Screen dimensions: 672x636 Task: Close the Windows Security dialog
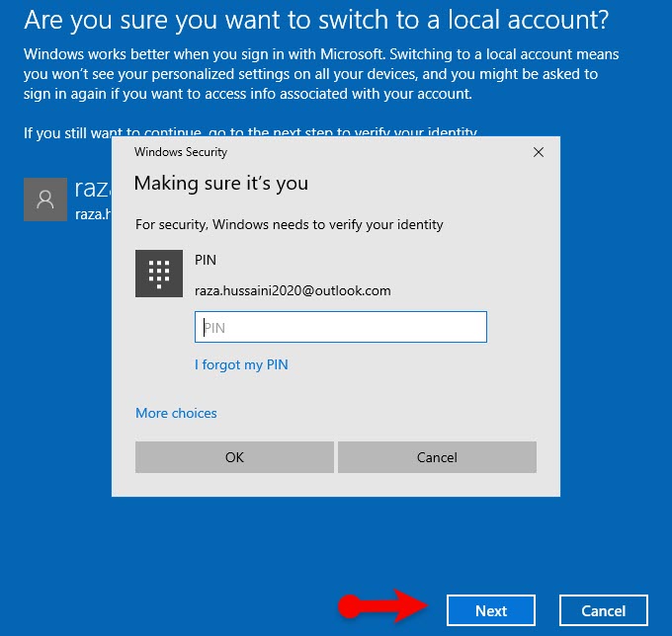(539, 152)
